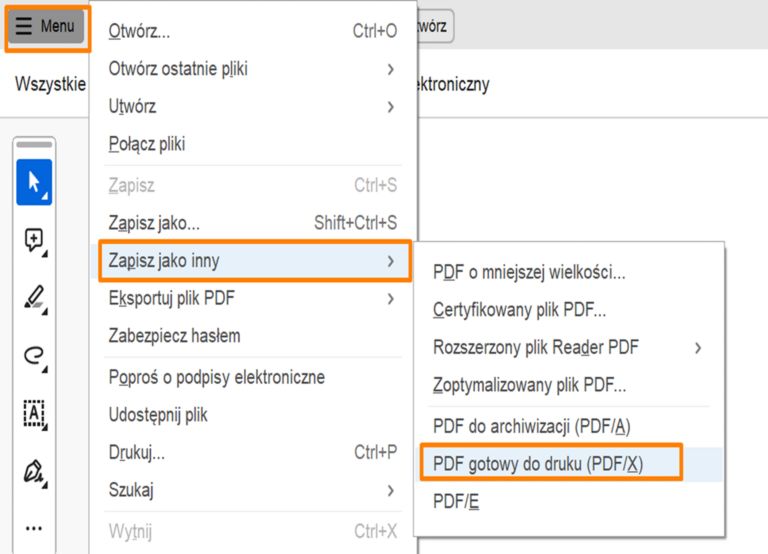Select Zapisz jako... menu entry

[154, 222]
